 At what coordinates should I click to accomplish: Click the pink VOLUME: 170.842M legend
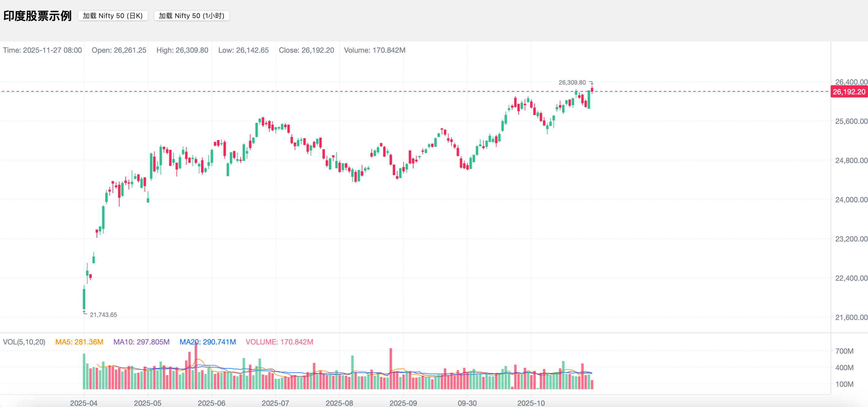(x=279, y=342)
